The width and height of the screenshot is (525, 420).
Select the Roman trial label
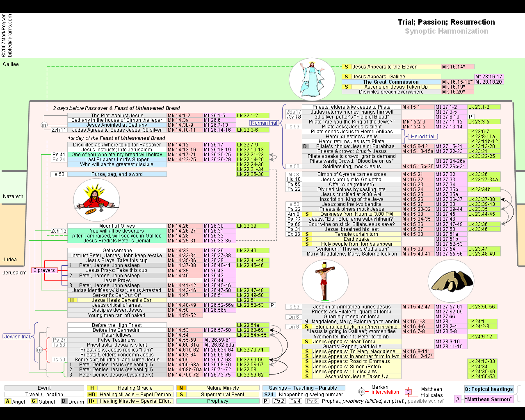(264, 123)
